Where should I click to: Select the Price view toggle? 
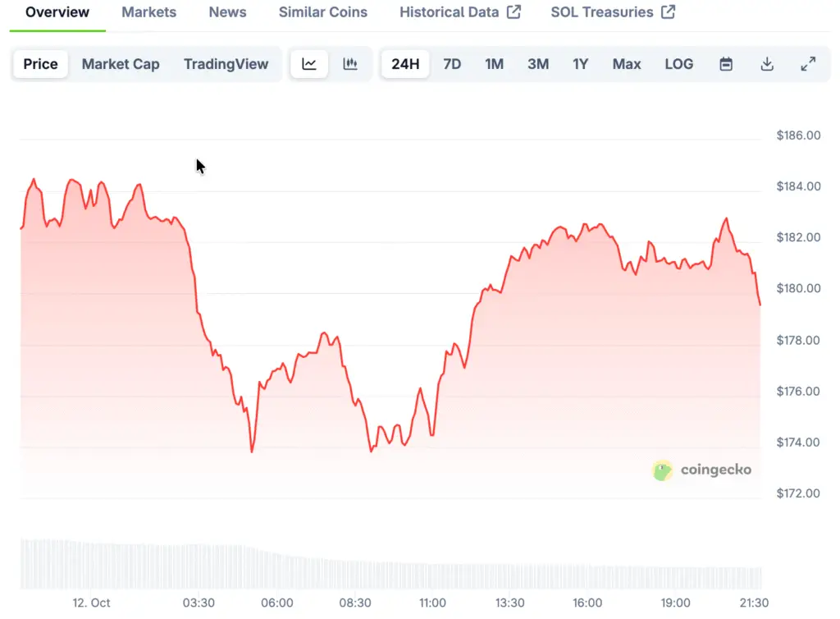point(40,64)
